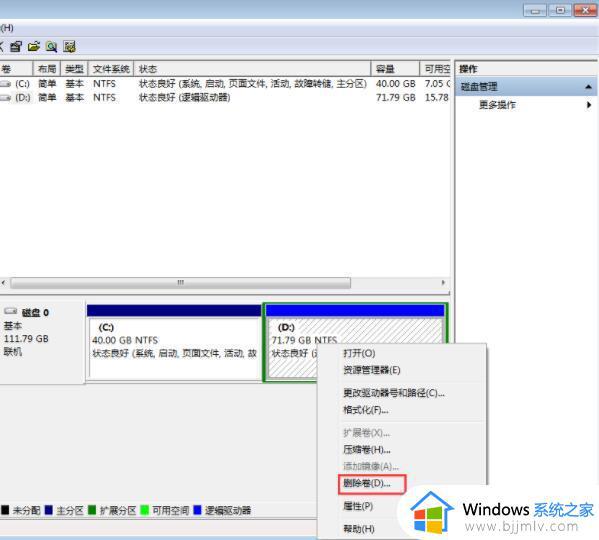Choose 资源管理器(E) from context menu
The image size is (599, 540).
(372, 370)
